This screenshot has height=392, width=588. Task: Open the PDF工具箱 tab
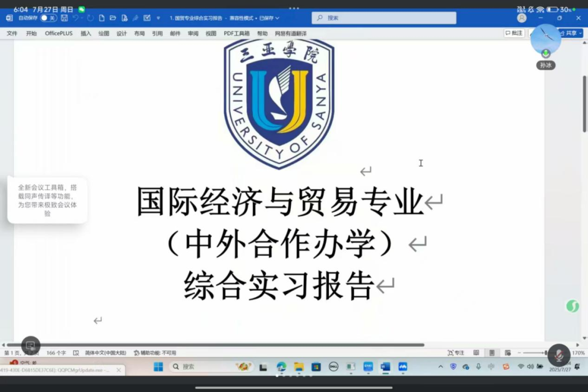pos(237,33)
